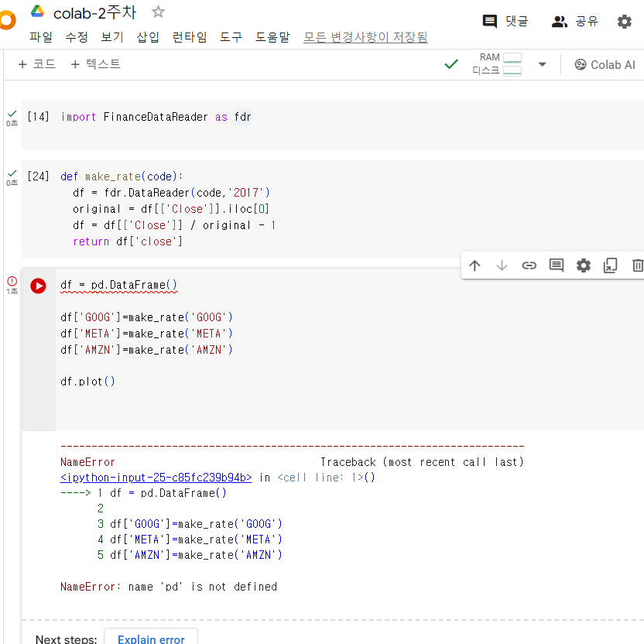Viewport: 644px width, 644px height.
Task: Open the 삽입 menu
Action: pos(148,37)
